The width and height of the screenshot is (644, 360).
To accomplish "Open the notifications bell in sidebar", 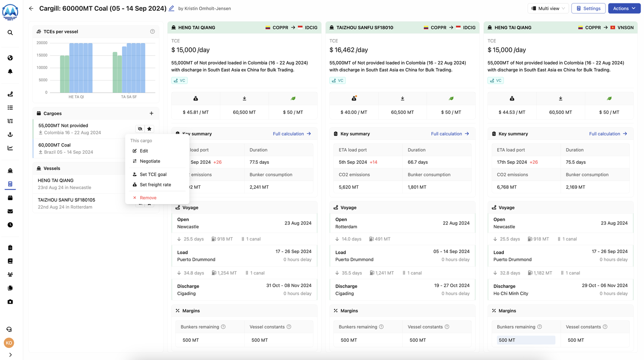I will point(10,71).
